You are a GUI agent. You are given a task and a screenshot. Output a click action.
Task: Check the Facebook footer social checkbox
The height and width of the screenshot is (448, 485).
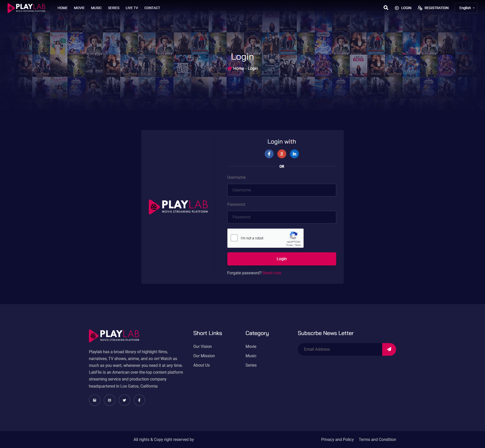(x=139, y=400)
